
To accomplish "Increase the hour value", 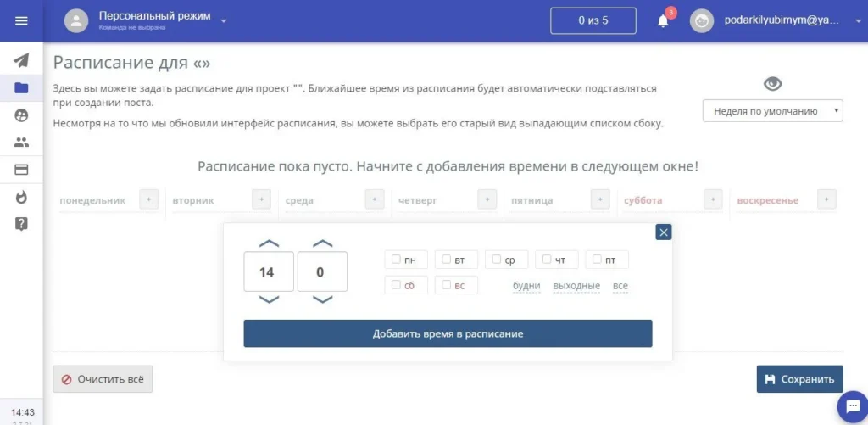I will tap(269, 243).
